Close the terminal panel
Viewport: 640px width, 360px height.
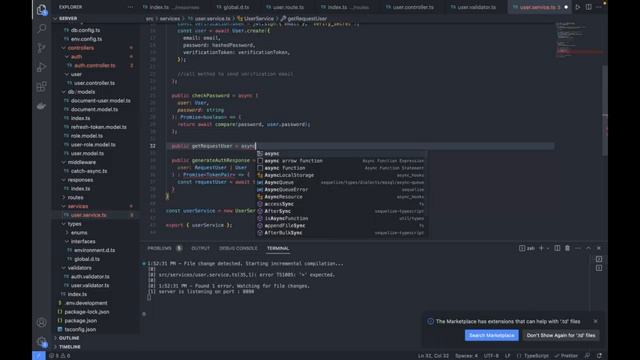(599, 248)
